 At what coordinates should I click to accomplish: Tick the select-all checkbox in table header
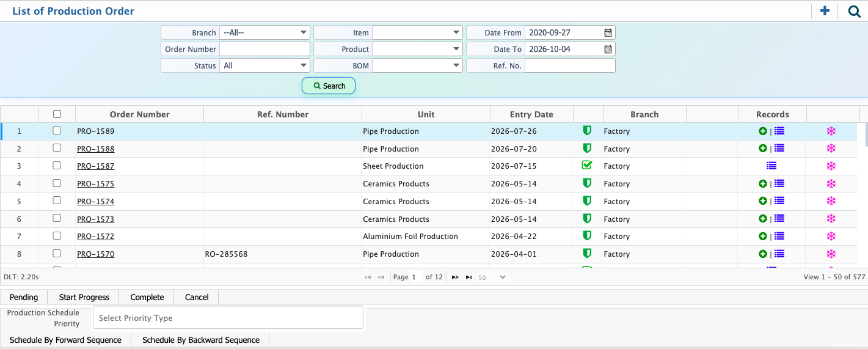pyautogui.click(x=57, y=114)
